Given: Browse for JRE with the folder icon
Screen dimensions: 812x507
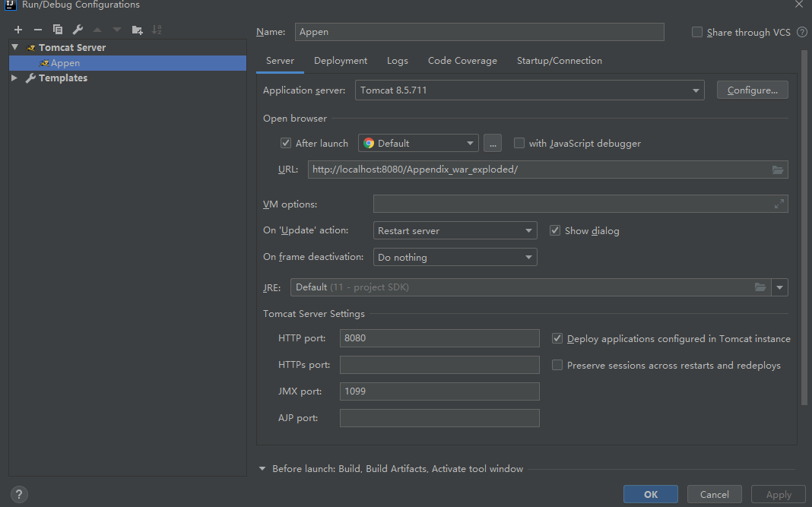Looking at the screenshot, I should tap(760, 287).
